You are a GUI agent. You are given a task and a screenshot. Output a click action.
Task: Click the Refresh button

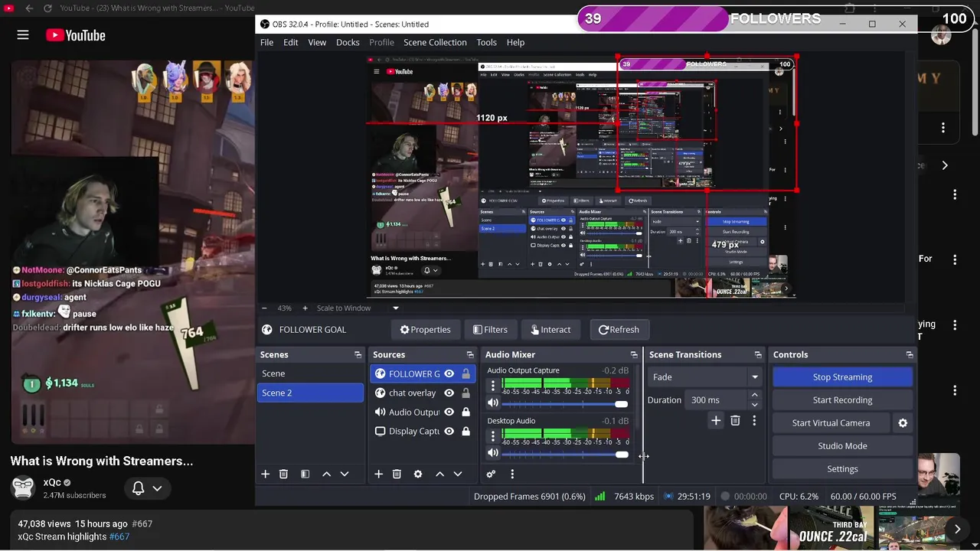[x=619, y=329]
